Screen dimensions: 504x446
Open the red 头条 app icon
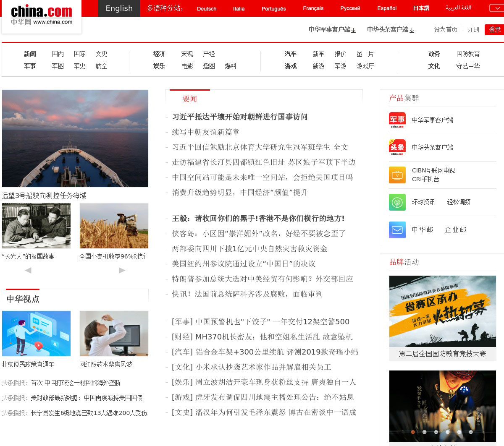[397, 147]
